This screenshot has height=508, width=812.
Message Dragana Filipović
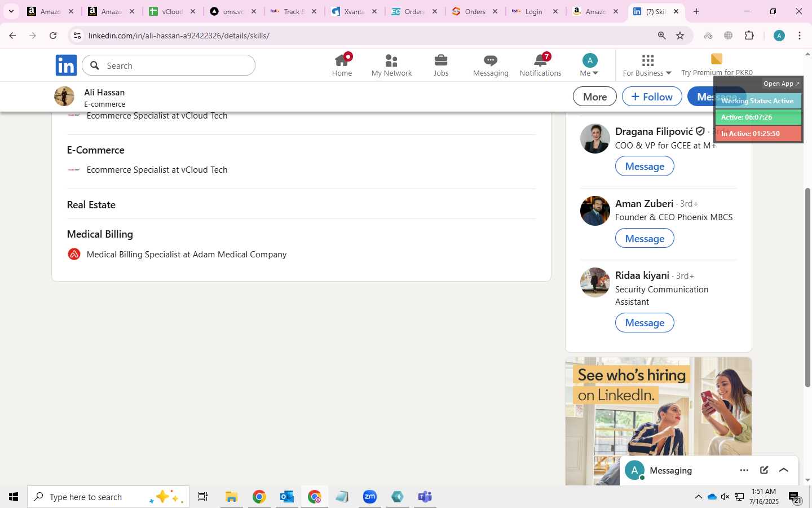coord(645,166)
